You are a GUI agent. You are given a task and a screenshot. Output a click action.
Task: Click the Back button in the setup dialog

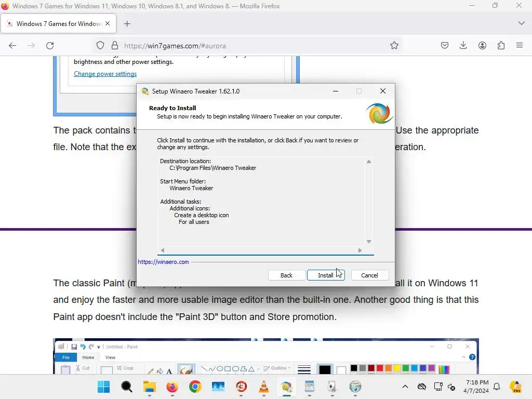pos(286,275)
